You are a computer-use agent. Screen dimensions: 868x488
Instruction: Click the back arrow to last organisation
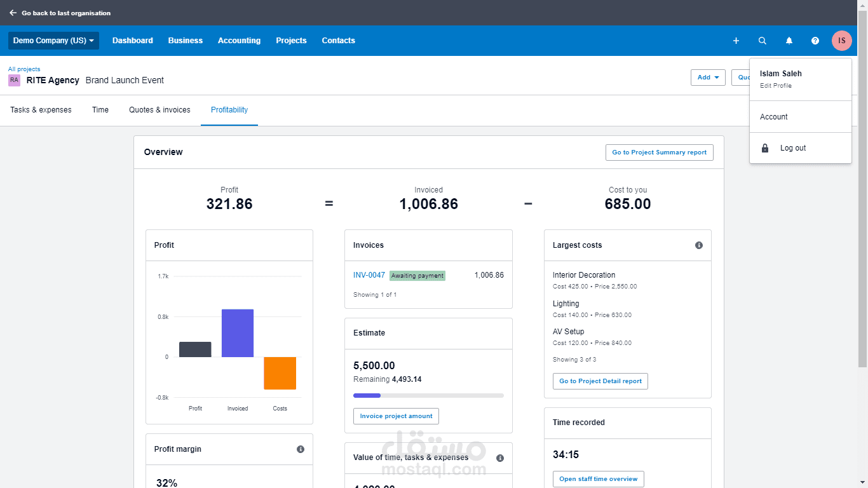[13, 12]
